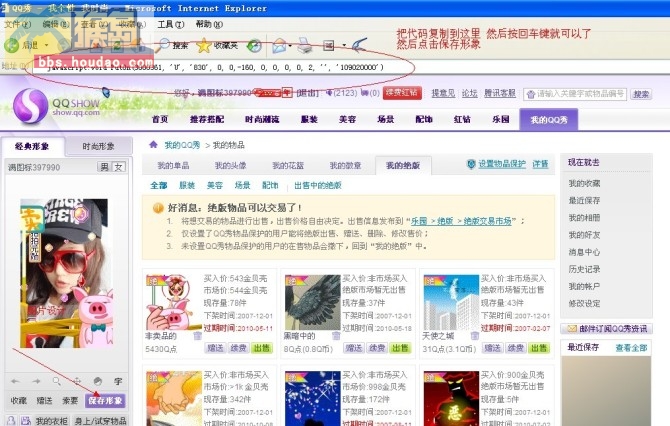Screen dimensions: 670x426
Task: Select the 我的绝版 tab
Action: (x=403, y=165)
